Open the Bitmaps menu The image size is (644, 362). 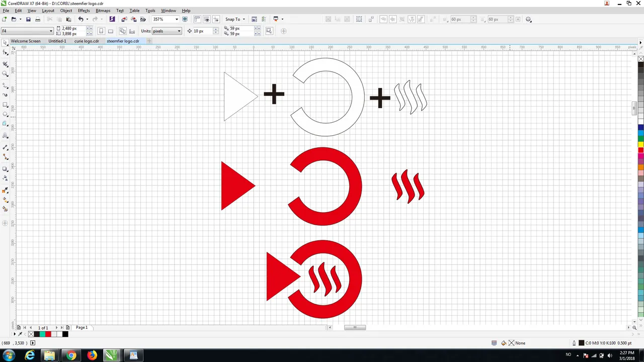[103, 11]
